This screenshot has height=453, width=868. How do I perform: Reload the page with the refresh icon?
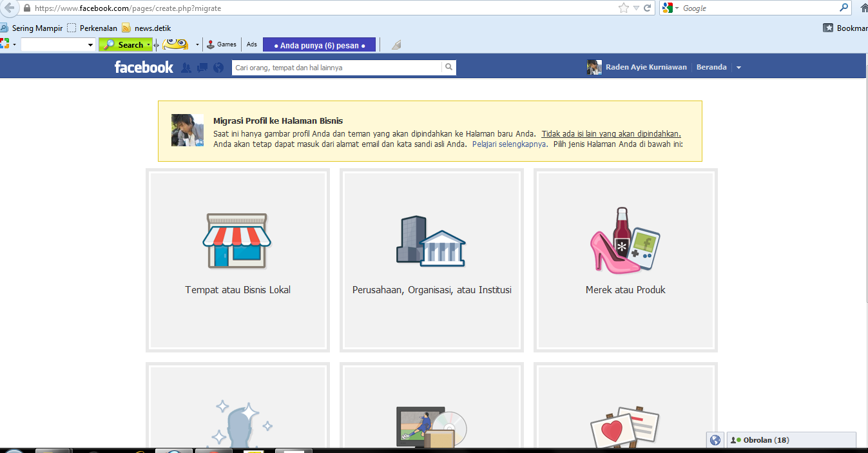[648, 8]
